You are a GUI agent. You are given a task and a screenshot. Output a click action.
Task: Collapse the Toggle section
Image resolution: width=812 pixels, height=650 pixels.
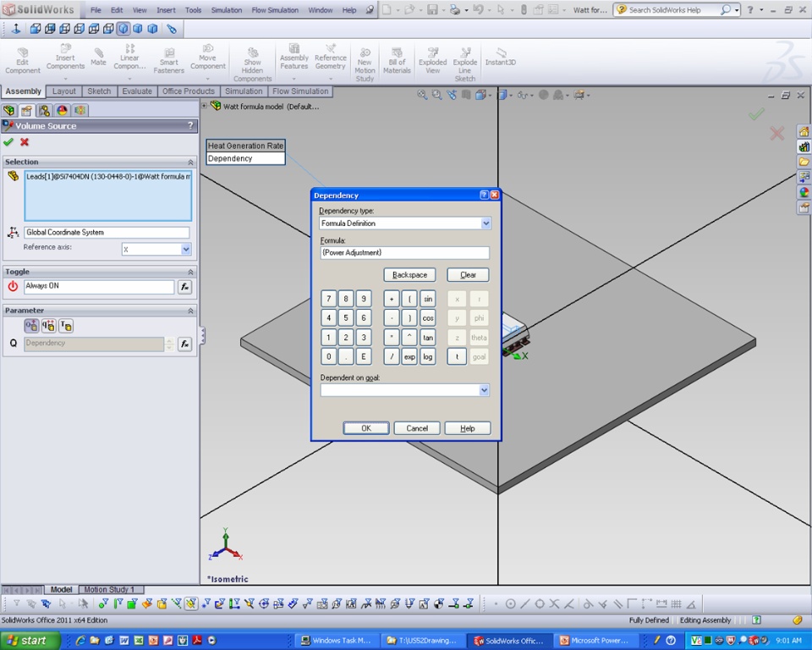[190, 272]
